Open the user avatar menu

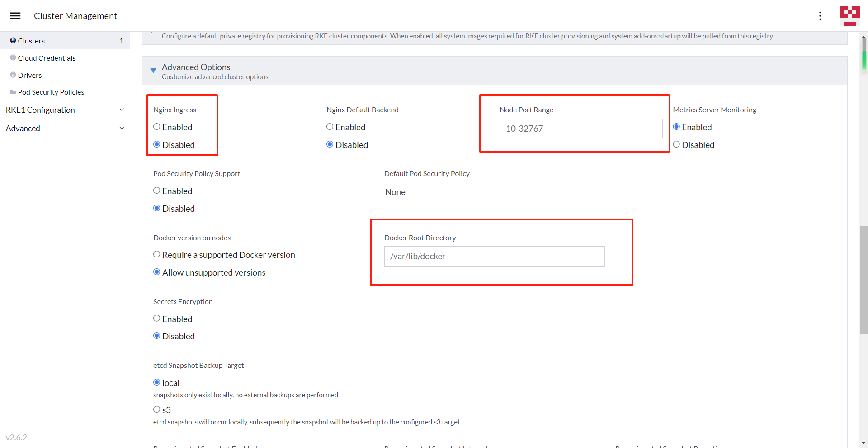850,16
